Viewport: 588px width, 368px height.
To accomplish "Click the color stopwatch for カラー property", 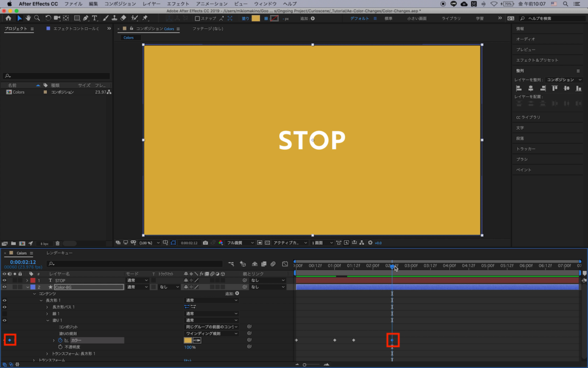I will pyautogui.click(x=60, y=340).
